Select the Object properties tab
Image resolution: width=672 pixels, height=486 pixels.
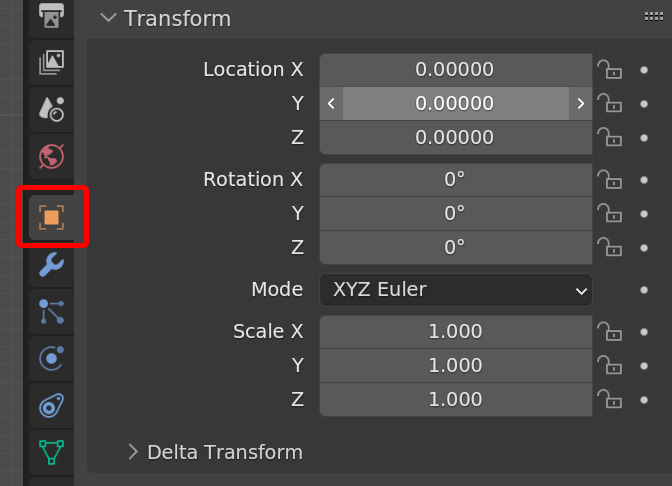(x=51, y=216)
